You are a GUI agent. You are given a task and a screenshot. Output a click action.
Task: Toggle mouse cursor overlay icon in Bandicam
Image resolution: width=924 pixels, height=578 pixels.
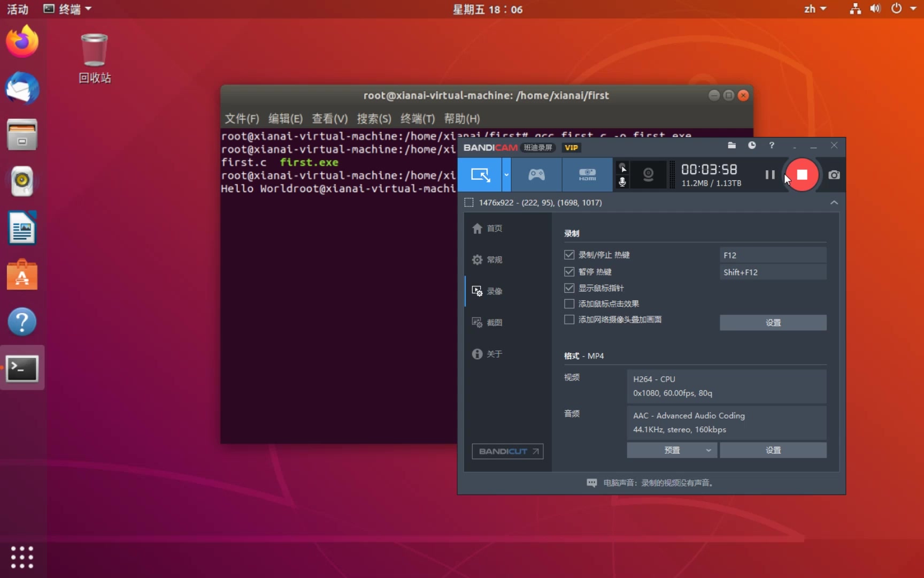pos(622,168)
